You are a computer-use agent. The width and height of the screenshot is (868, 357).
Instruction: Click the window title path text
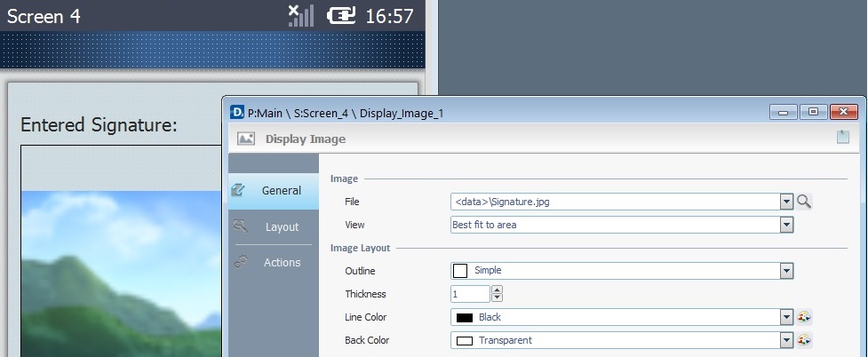pyautogui.click(x=346, y=114)
